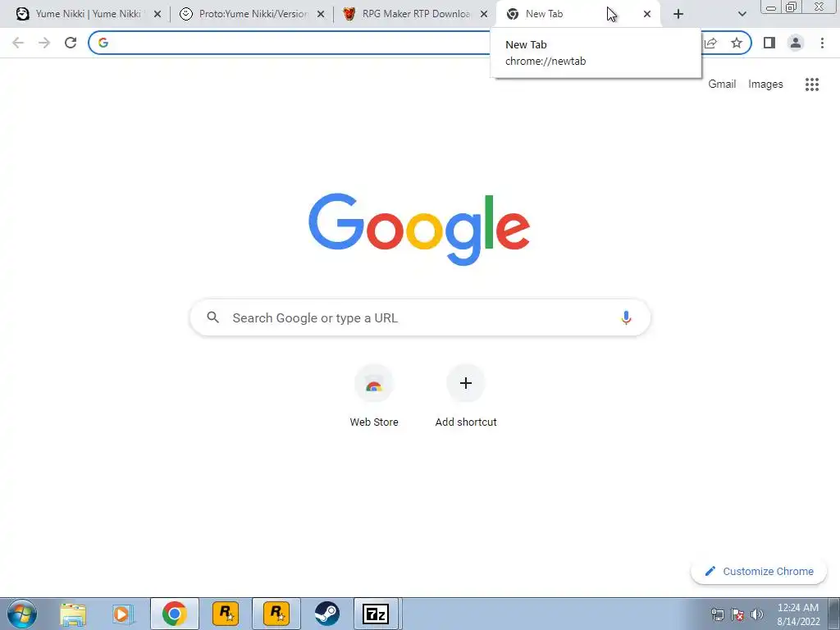Open the Web Store shortcut
Viewport: 840px width, 630px height.
click(x=374, y=396)
